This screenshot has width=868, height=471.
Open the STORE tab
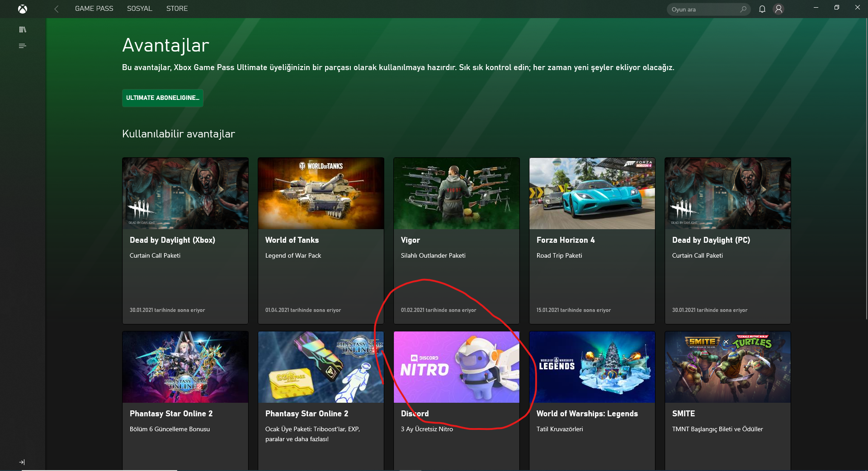coord(177,9)
